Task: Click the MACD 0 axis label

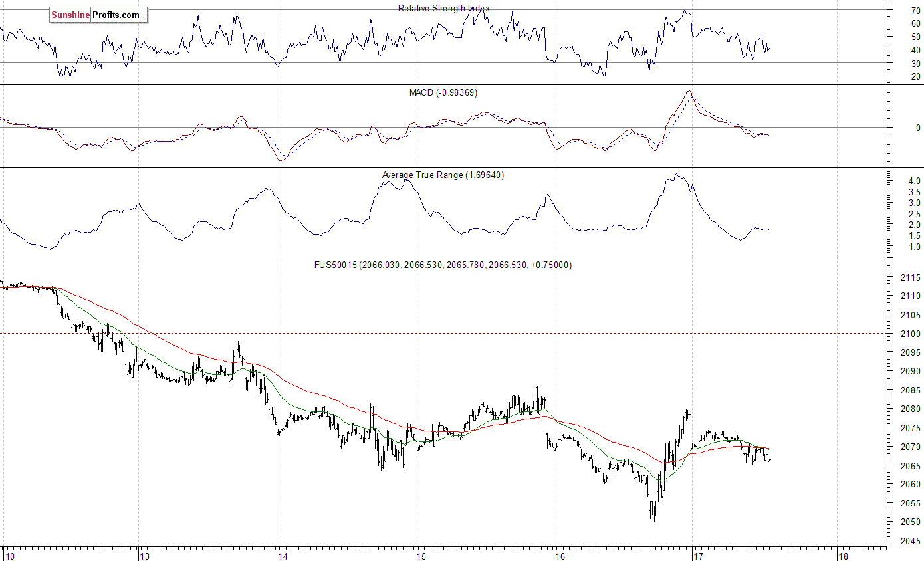Action: [x=918, y=128]
